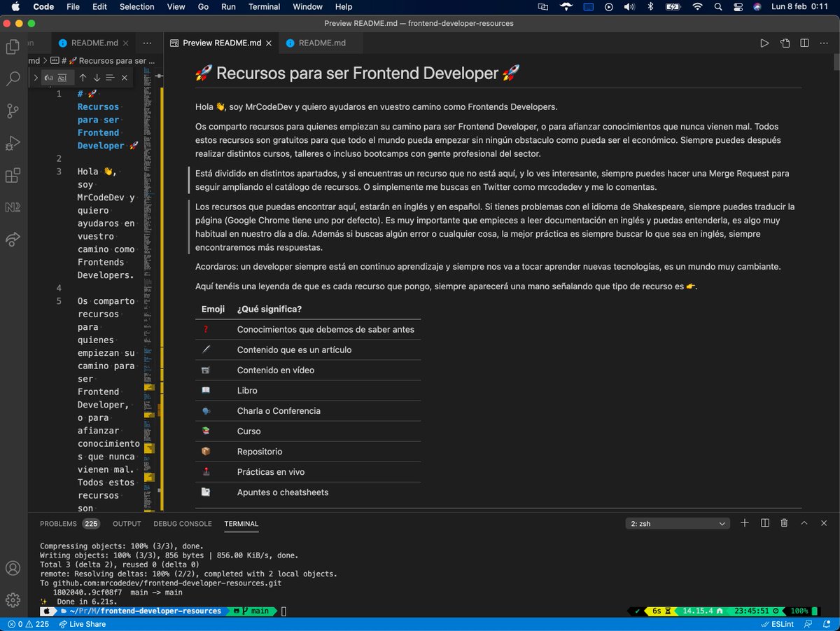Close the terminal panel
The image size is (840, 631).
coord(824,523)
